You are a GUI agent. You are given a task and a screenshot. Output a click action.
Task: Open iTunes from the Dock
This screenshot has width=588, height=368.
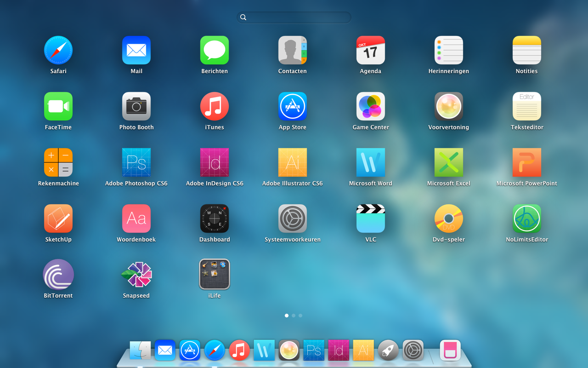(239, 350)
